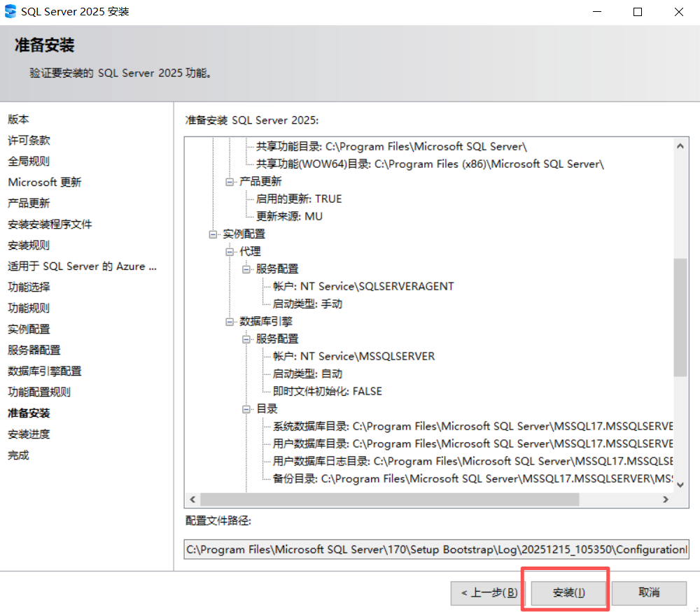Screen dimensions: 700x612
Task: Select the 共享功能目录 tree row
Action: click(391, 146)
